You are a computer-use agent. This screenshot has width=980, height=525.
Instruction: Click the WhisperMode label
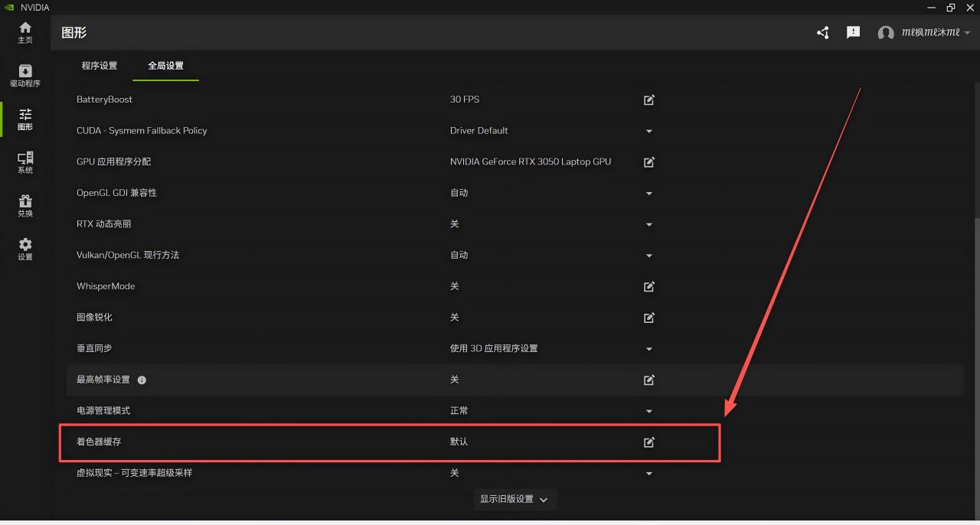[x=106, y=286]
